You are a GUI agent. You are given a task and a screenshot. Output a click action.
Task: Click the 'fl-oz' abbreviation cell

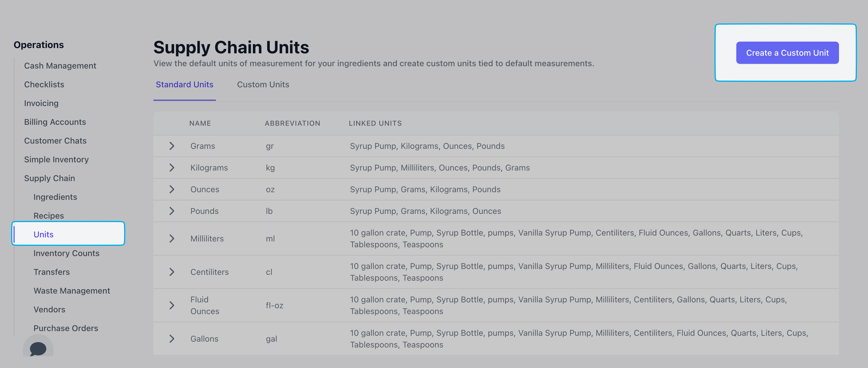click(x=274, y=305)
